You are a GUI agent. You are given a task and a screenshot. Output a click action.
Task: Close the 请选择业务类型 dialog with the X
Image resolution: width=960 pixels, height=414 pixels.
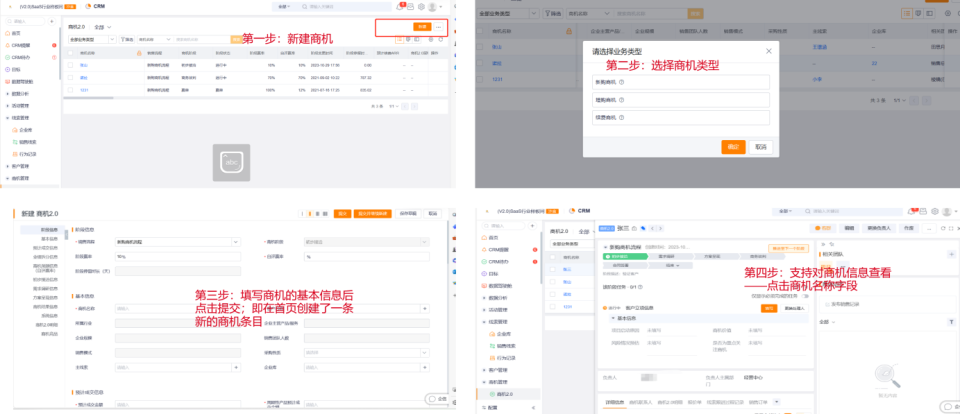pyautogui.click(x=769, y=51)
